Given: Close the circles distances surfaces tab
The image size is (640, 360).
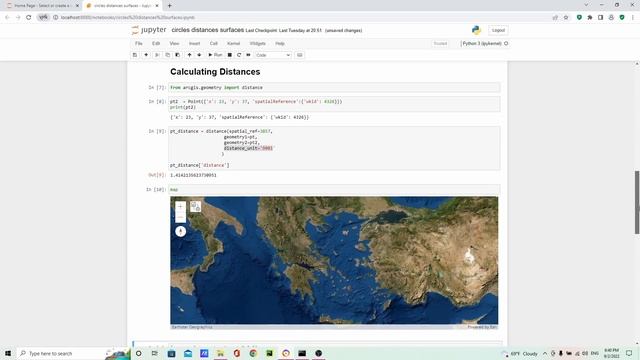Looking at the screenshot, I should 157,6.
